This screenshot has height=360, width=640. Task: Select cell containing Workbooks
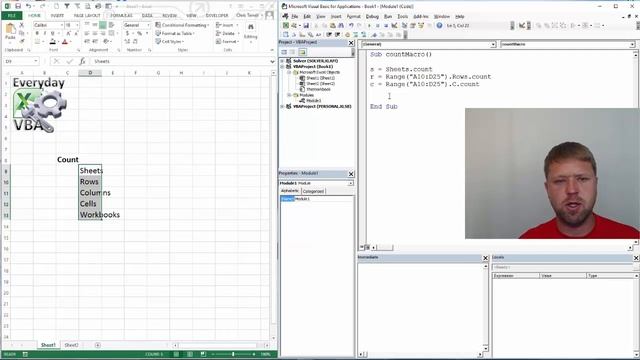point(90,215)
